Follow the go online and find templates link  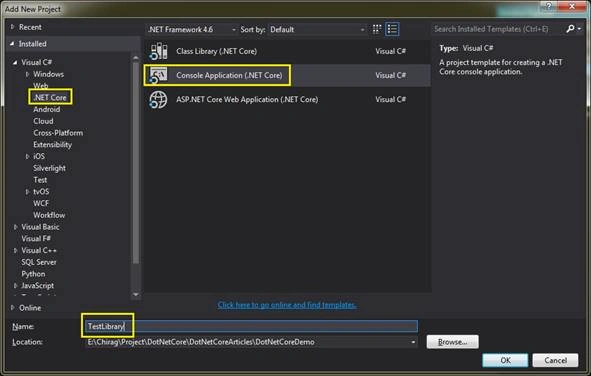point(287,305)
